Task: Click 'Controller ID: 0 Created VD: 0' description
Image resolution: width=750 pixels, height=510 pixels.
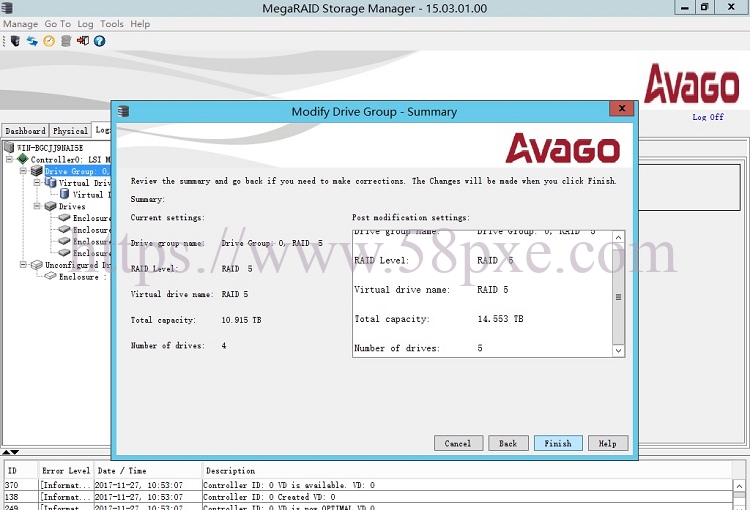Action: [269, 497]
